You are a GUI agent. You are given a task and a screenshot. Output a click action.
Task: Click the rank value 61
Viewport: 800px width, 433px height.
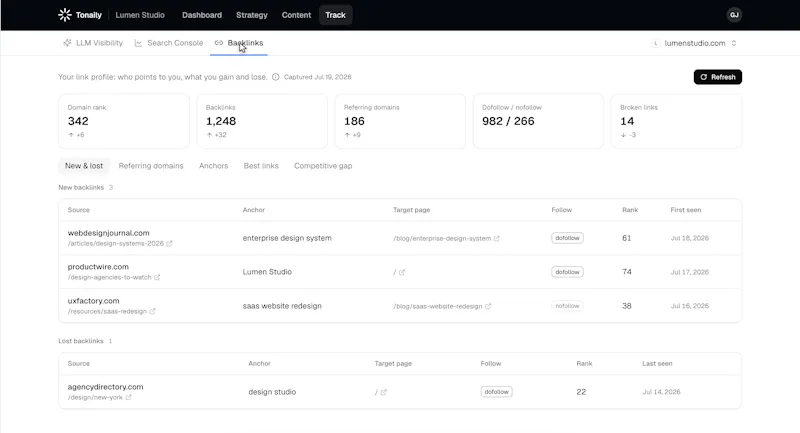tap(627, 238)
